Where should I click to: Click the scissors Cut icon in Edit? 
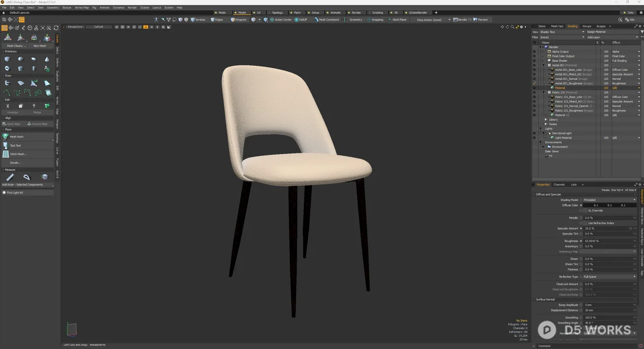point(8,106)
